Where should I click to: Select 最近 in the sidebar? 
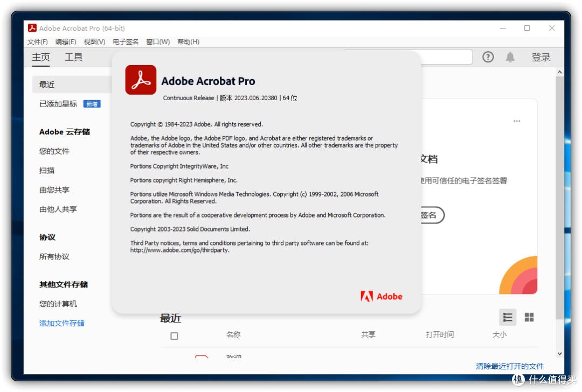tap(72, 85)
